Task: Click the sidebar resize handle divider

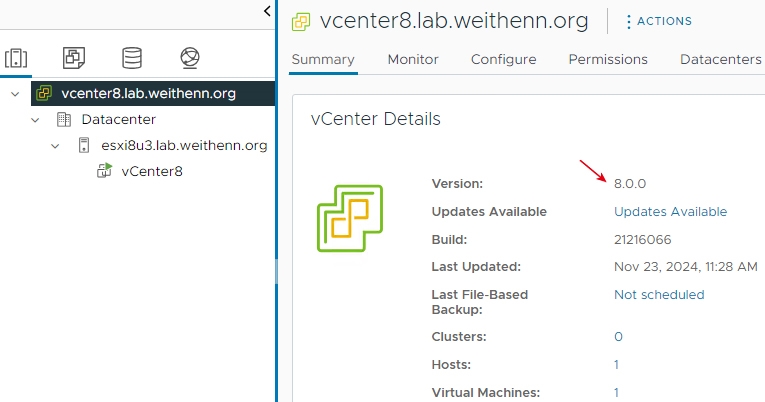Action: coord(276,272)
